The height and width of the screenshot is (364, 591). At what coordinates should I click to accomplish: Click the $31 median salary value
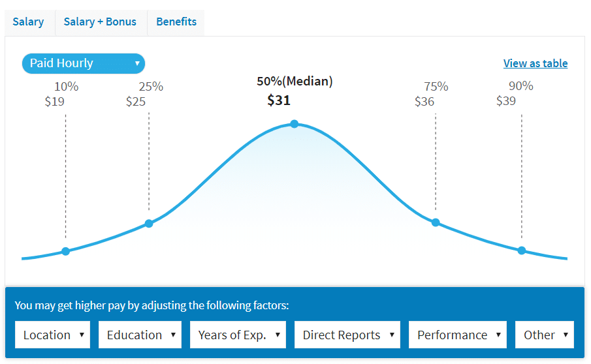pos(279,100)
